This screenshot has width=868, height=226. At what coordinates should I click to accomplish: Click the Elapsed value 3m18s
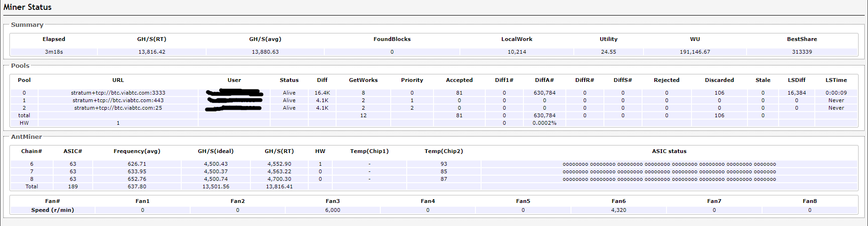[x=54, y=52]
